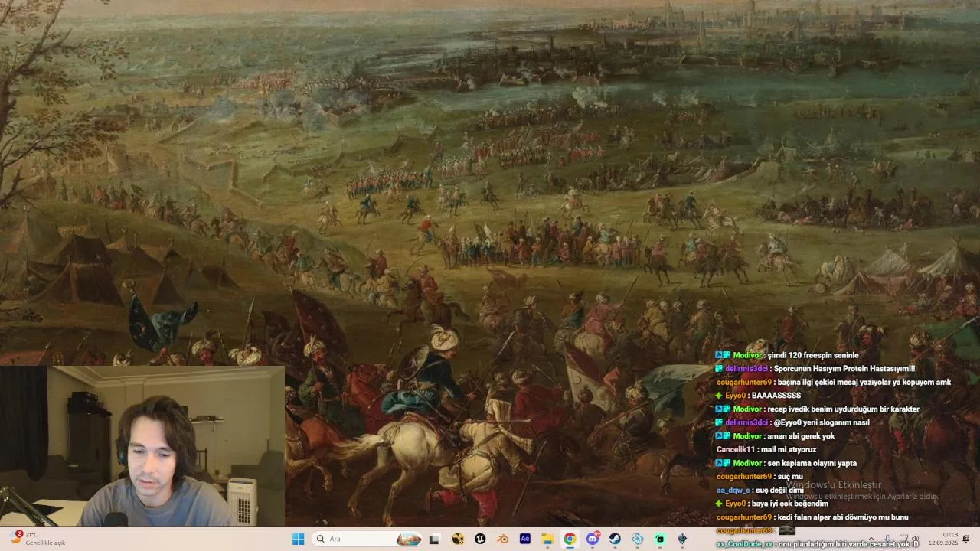Switch to Google Chrome on the taskbar
The width and height of the screenshot is (980, 551).
[570, 539]
